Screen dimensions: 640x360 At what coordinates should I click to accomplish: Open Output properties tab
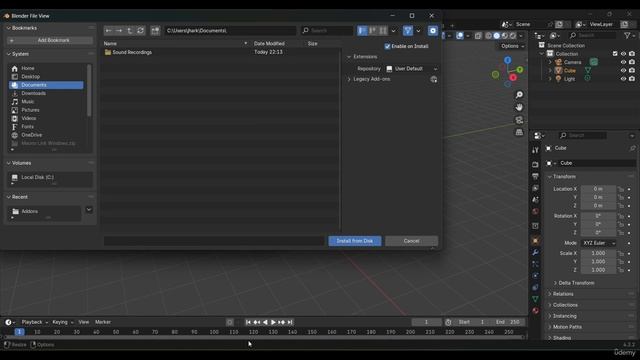click(535, 176)
